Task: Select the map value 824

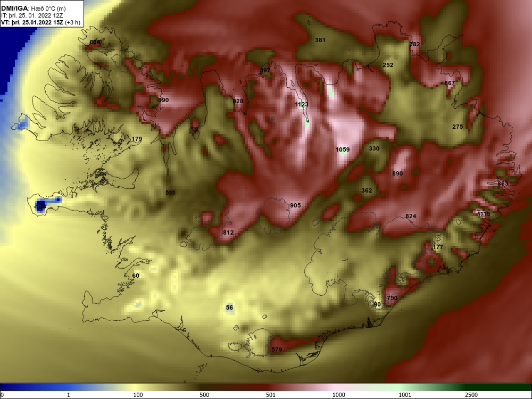Action: pos(411,217)
